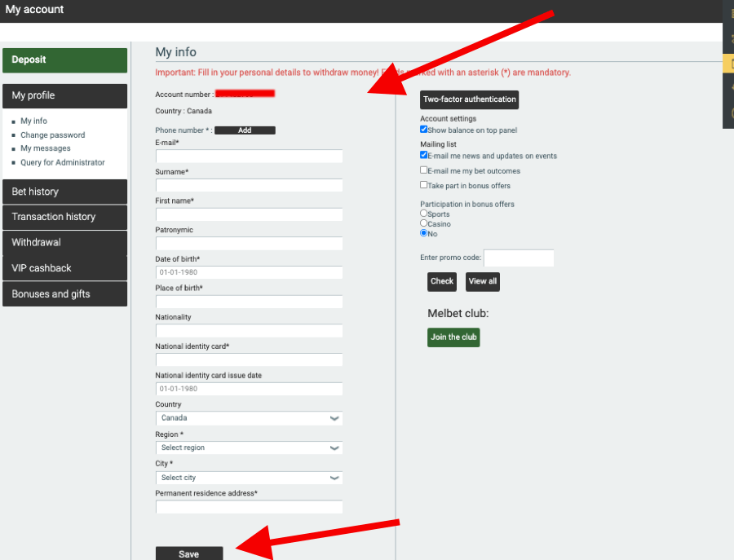This screenshot has height=560, width=734.
Task: Open Query for Administrator link
Action: [x=63, y=162]
